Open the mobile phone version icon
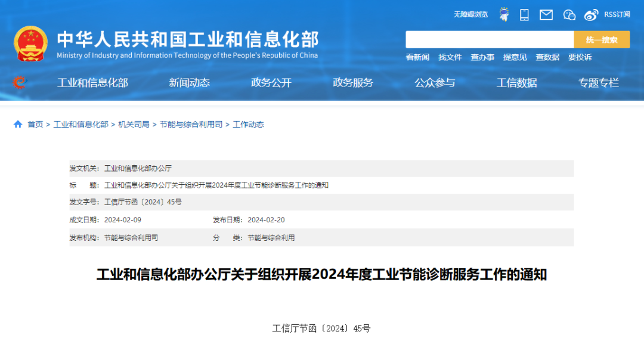 [x=524, y=14]
